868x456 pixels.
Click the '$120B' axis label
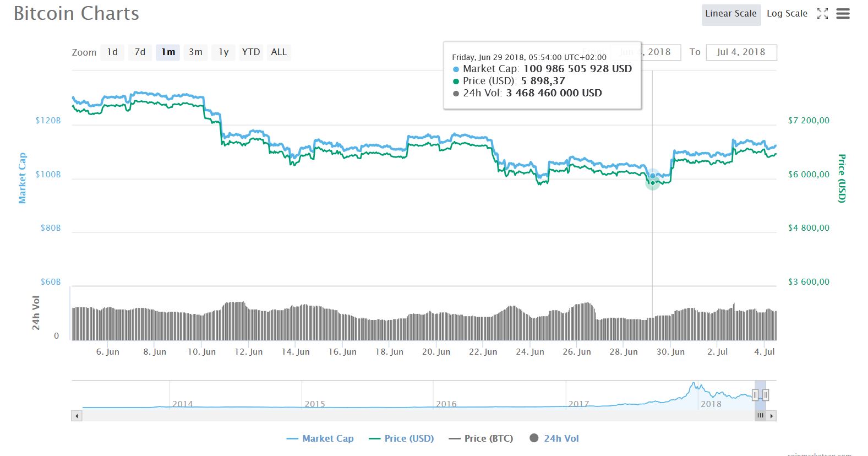tap(48, 121)
